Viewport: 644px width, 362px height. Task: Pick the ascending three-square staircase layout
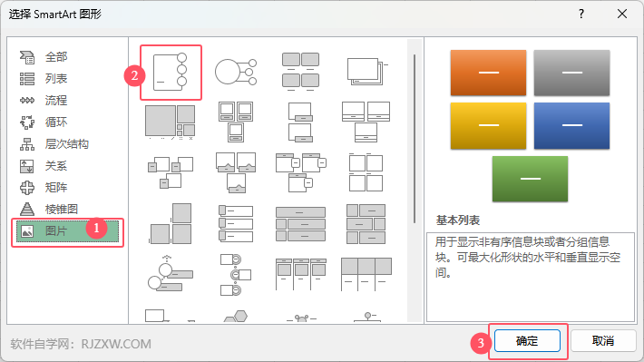(171, 223)
